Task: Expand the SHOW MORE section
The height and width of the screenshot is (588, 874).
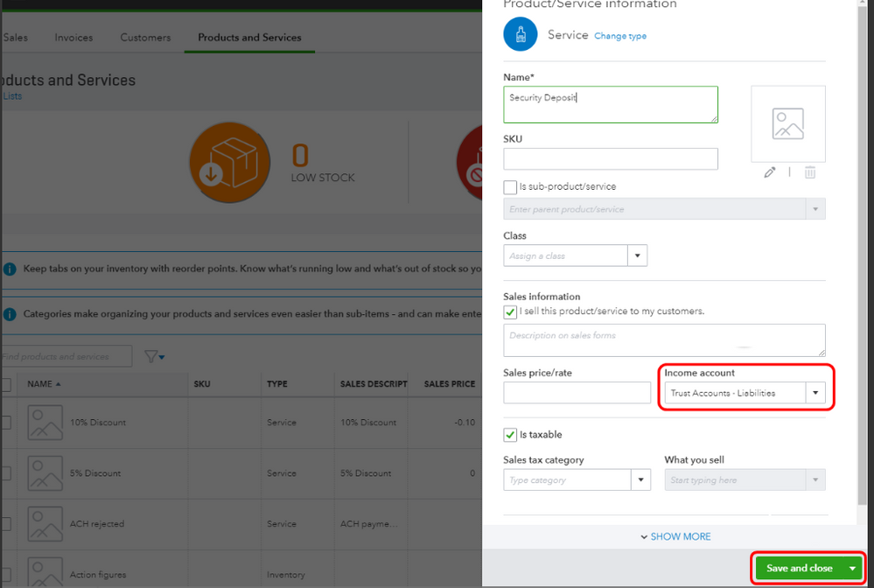Action: pos(675,536)
